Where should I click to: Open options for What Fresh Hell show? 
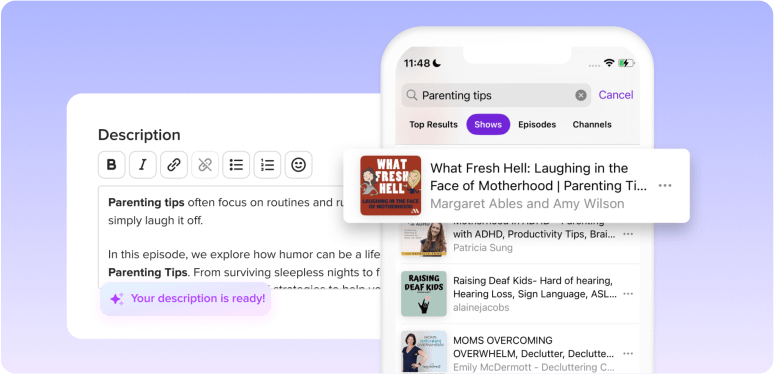(x=665, y=186)
